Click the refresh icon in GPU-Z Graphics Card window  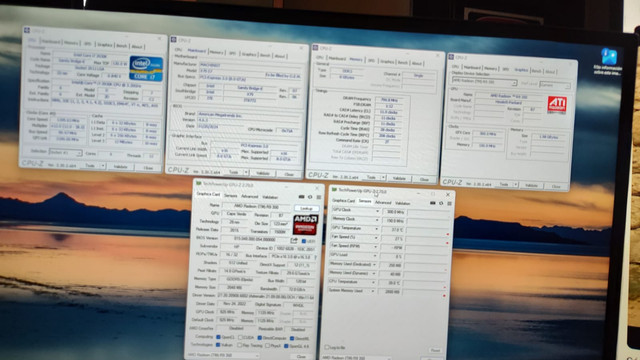click(x=310, y=197)
